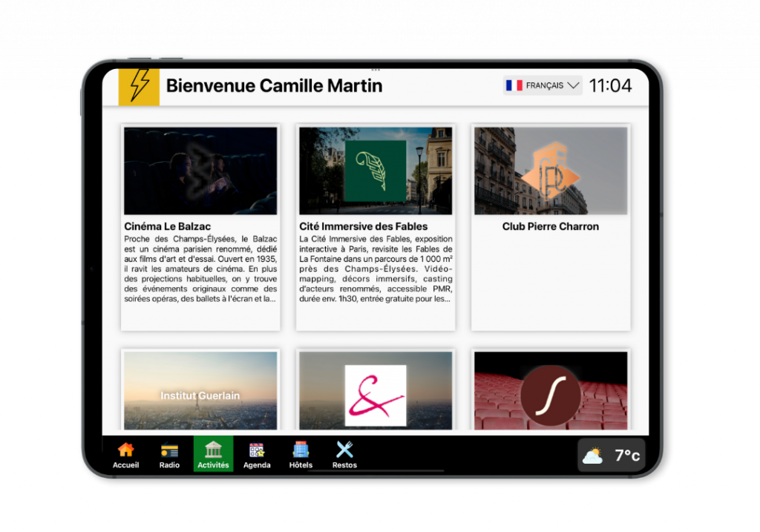Open the FRANÇAIS language dropdown
This screenshot has height=532, width=760.
pyautogui.click(x=542, y=85)
